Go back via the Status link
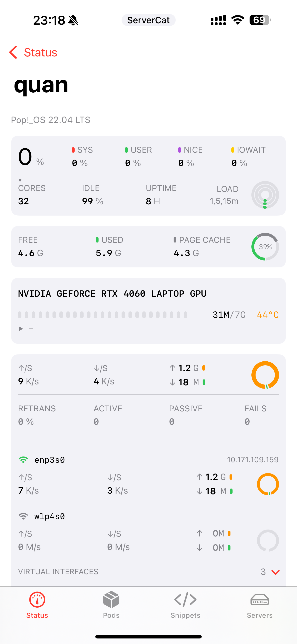The height and width of the screenshot is (644, 297). [41, 53]
